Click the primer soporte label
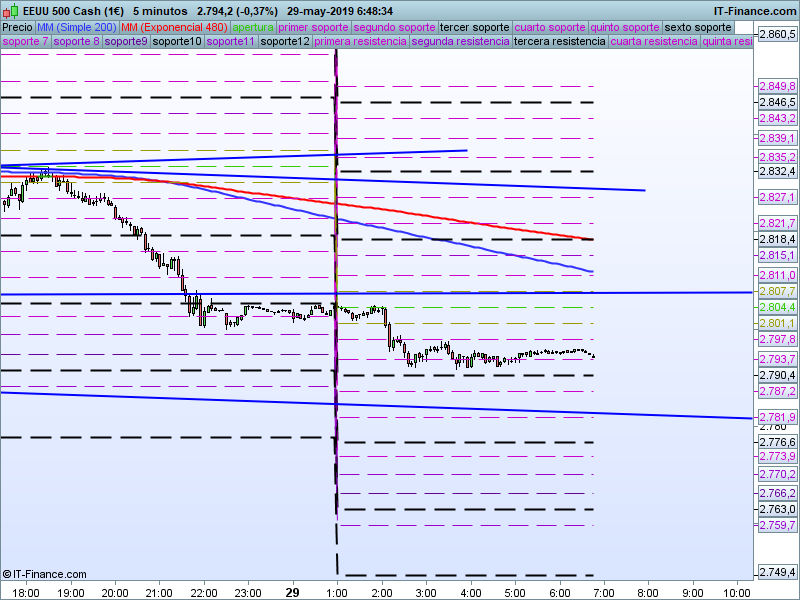800x600 pixels. (313, 28)
